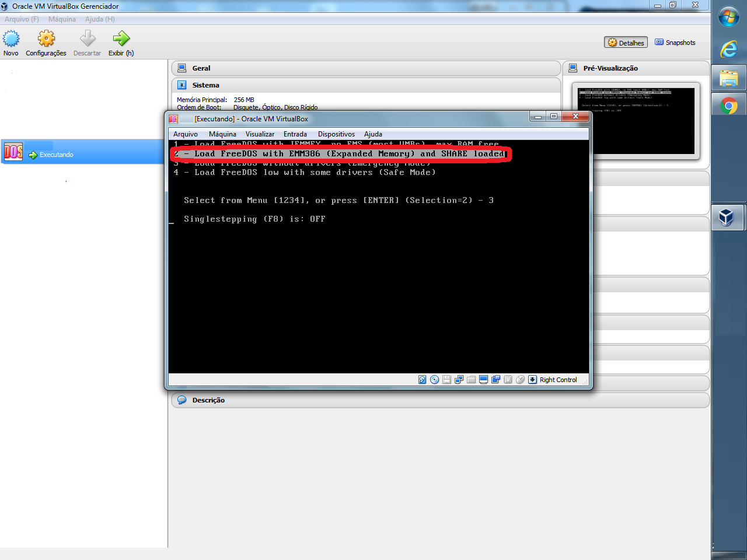Launch Internet Explorer from taskbar

(729, 49)
